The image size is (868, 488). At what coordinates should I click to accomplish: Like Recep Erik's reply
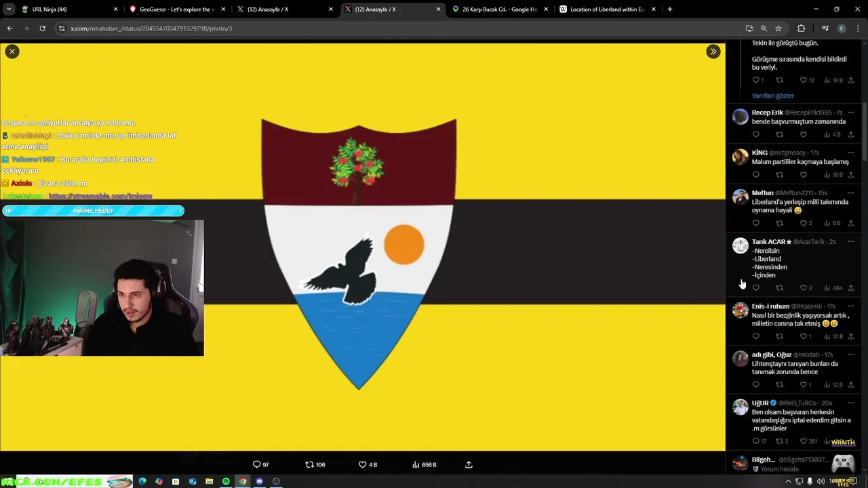coord(804,134)
